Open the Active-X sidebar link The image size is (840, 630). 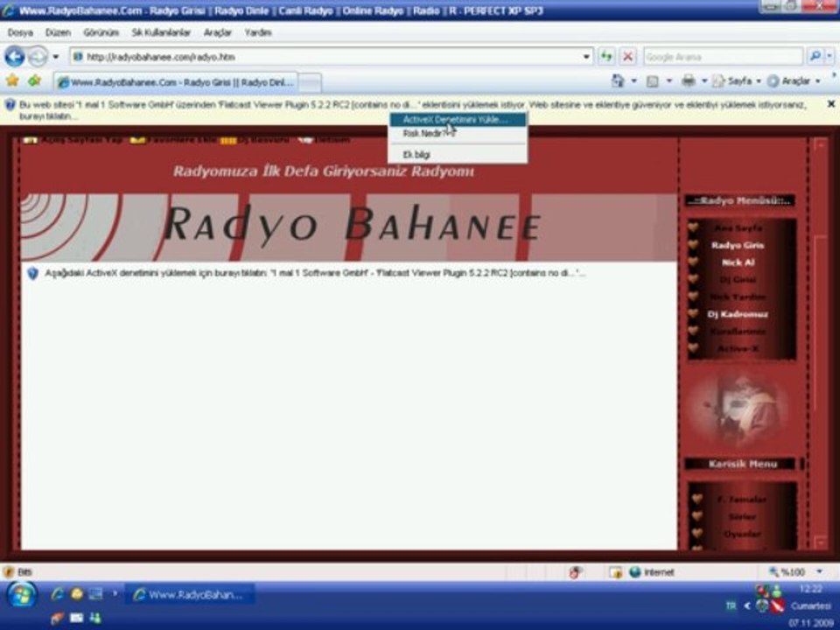[x=738, y=349]
